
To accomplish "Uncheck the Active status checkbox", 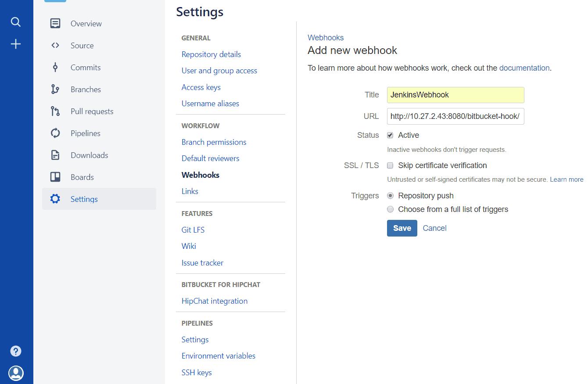I will tap(390, 135).
